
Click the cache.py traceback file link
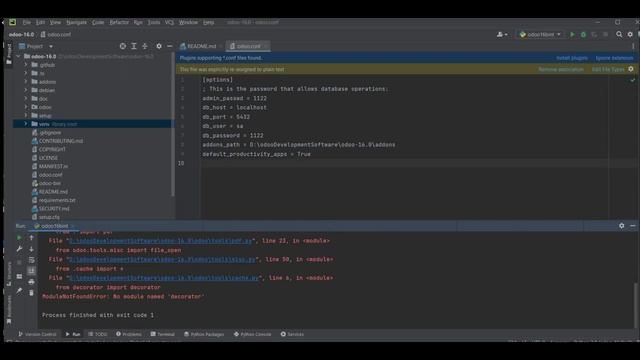coord(164,278)
